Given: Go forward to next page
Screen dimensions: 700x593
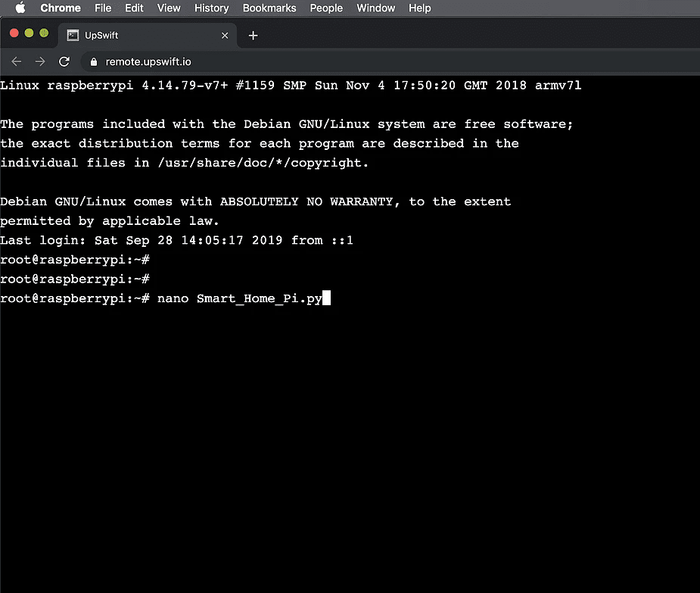Looking at the screenshot, I should 40,61.
